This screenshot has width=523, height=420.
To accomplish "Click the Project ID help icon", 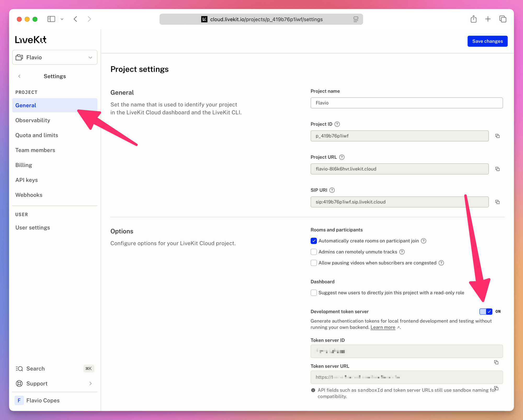I will (337, 124).
